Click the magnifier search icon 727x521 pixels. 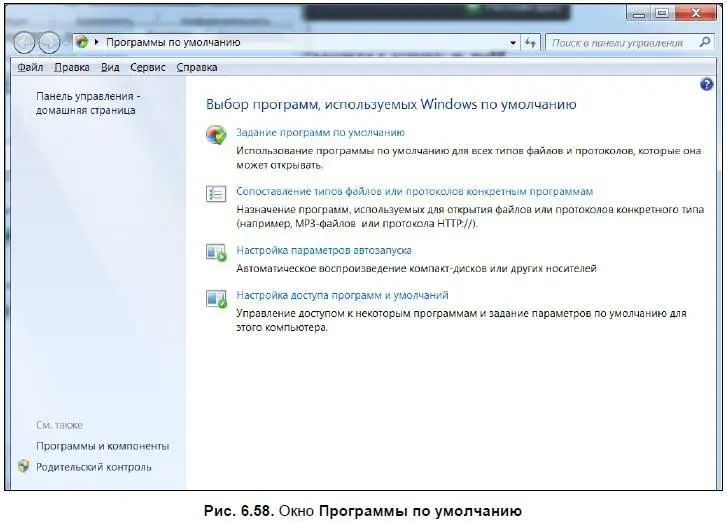[705, 42]
